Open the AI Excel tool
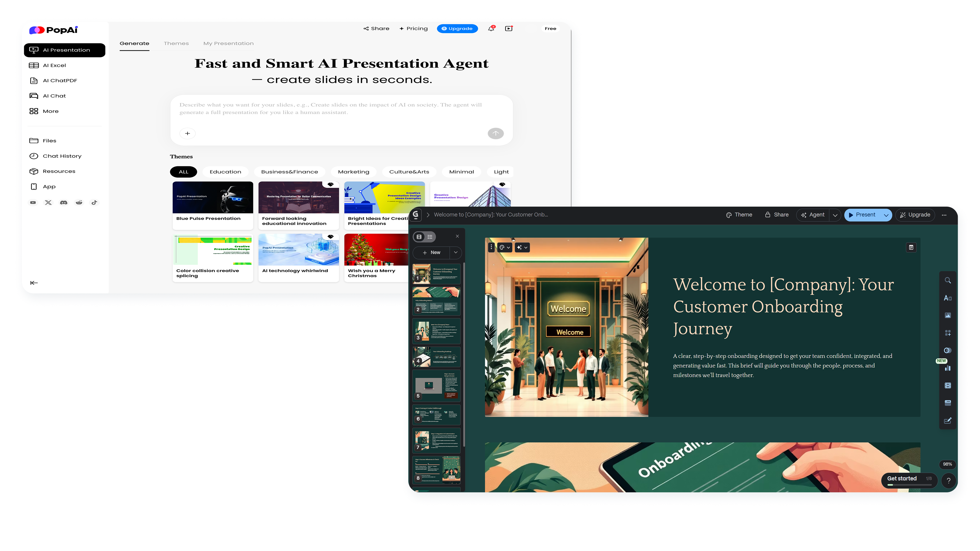 54,65
